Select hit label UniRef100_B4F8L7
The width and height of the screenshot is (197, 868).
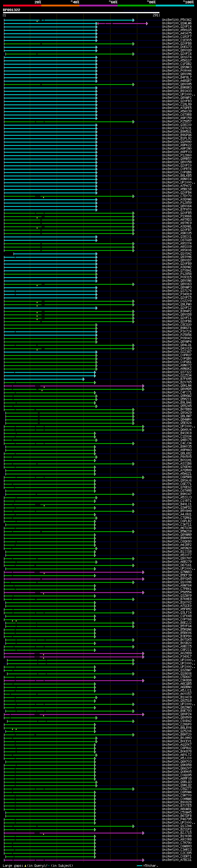coord(177,78)
